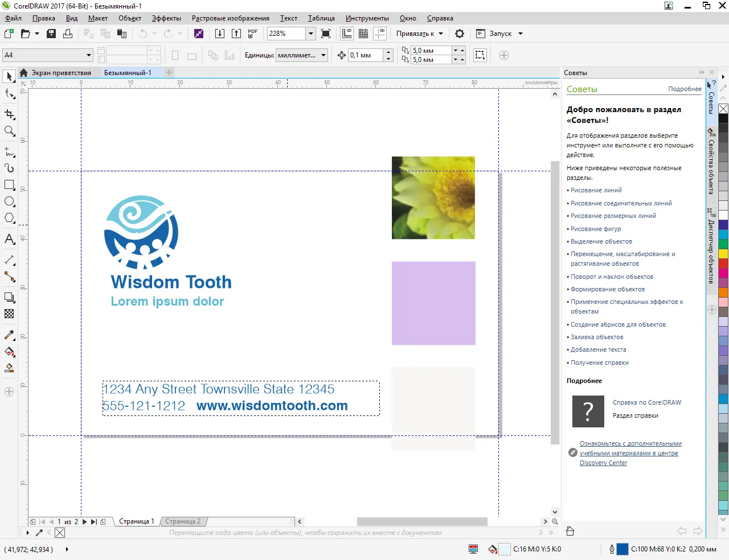
Task: Click the Publish to PDF icon
Action: pos(253,34)
